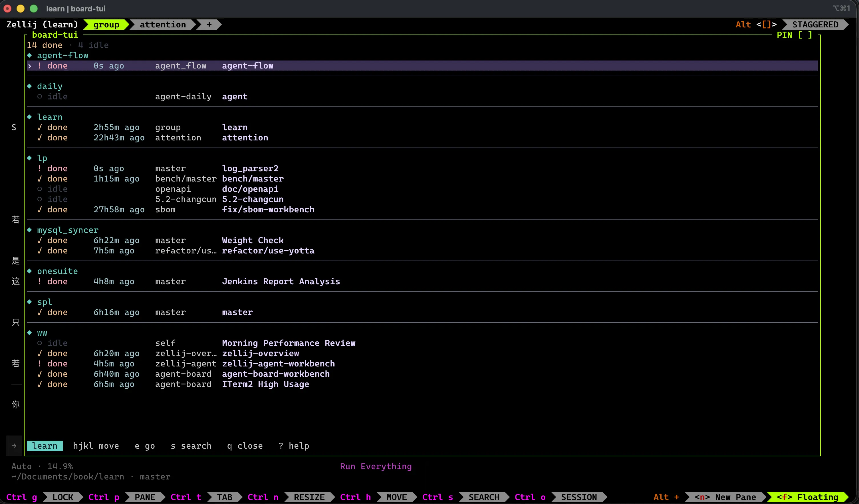Add a new tab with plus button
Viewport: 859px width, 504px height.
click(209, 25)
